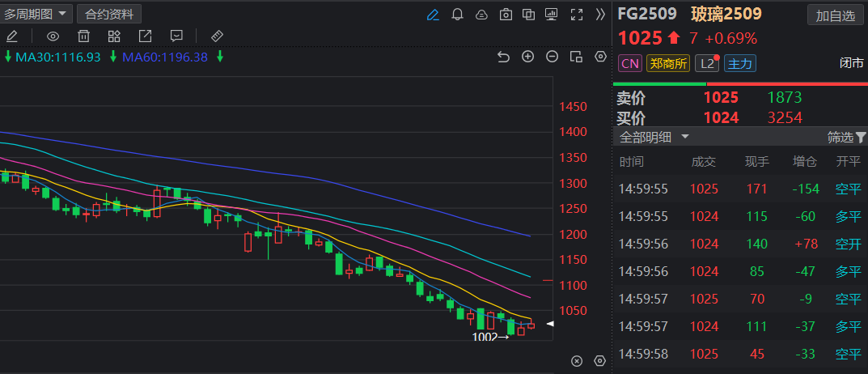Viewport: 868px width, 374px height.
Task: Click 加自选 to add to watchlist
Action: coord(835,15)
